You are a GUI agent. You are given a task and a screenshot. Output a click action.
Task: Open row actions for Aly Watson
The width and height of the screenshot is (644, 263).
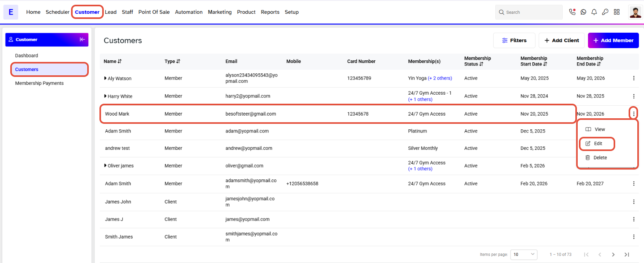click(x=634, y=78)
